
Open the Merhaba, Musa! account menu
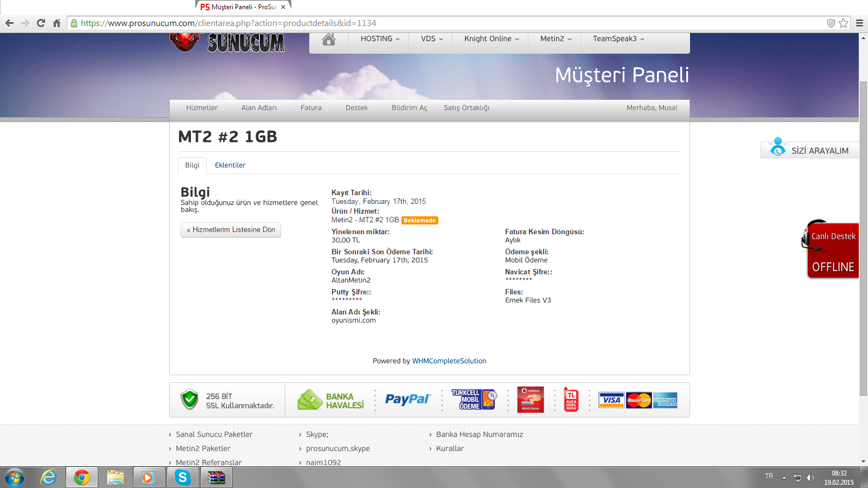652,108
